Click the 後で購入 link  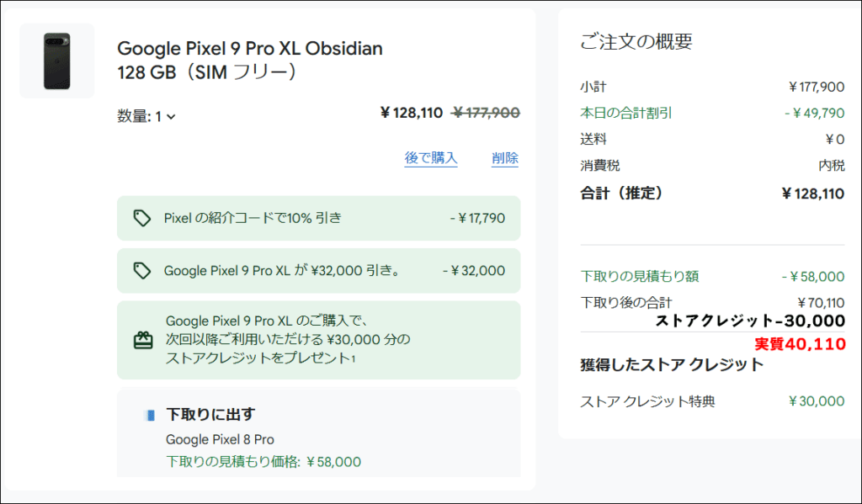pyautogui.click(x=431, y=158)
